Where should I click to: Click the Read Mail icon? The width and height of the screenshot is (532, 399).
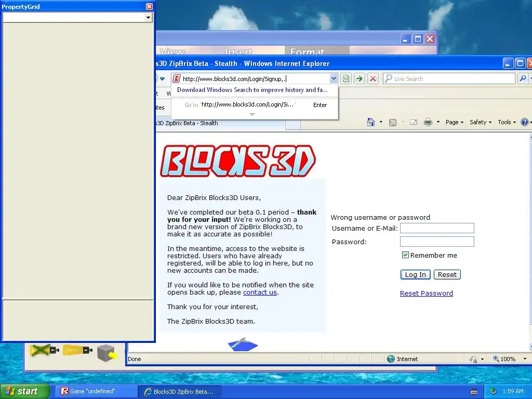[x=413, y=122]
